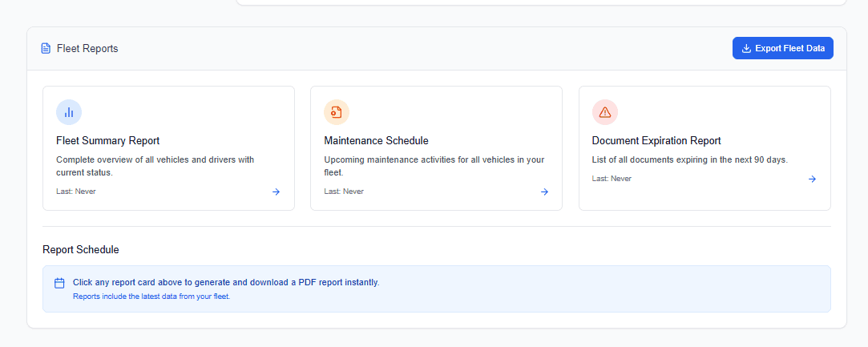Open the Maintenance Schedule title

tap(377, 140)
